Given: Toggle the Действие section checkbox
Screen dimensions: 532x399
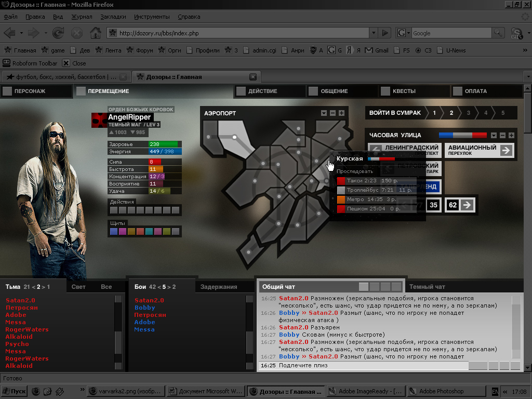Looking at the screenshot, I should point(241,91).
